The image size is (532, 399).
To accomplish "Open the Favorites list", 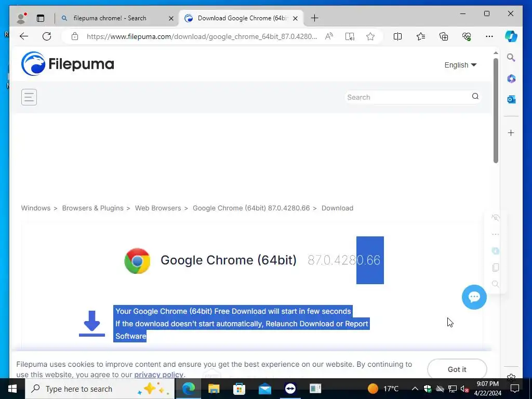I will click(421, 36).
